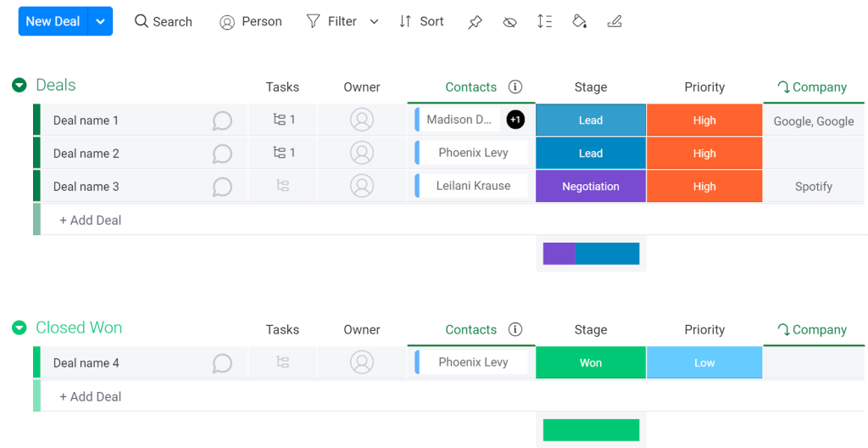Click the edit pencil icon in toolbar
The image size is (868, 448).
[x=615, y=21]
